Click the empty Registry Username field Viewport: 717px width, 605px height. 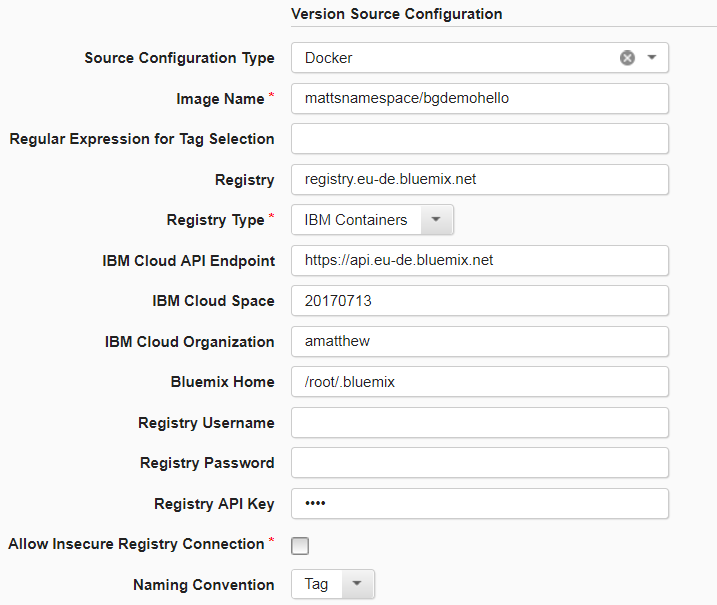pos(479,423)
